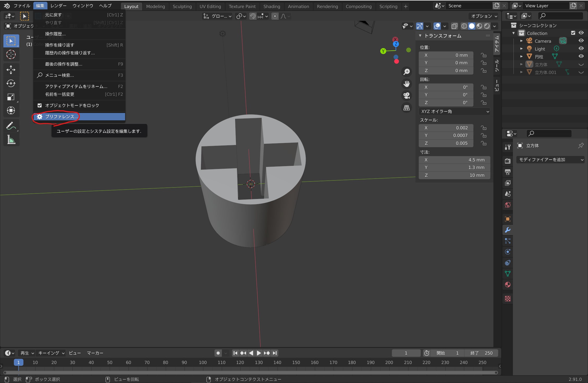Click the Scale X value field

tap(446, 128)
